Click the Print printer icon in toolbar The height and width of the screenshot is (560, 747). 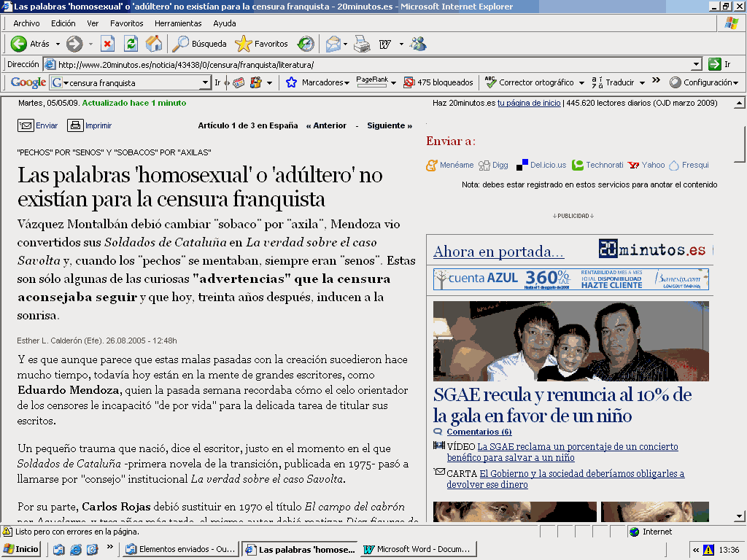362,44
